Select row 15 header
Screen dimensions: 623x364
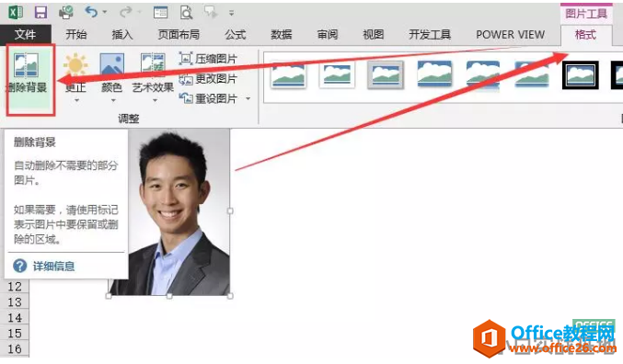pyautogui.click(x=15, y=333)
